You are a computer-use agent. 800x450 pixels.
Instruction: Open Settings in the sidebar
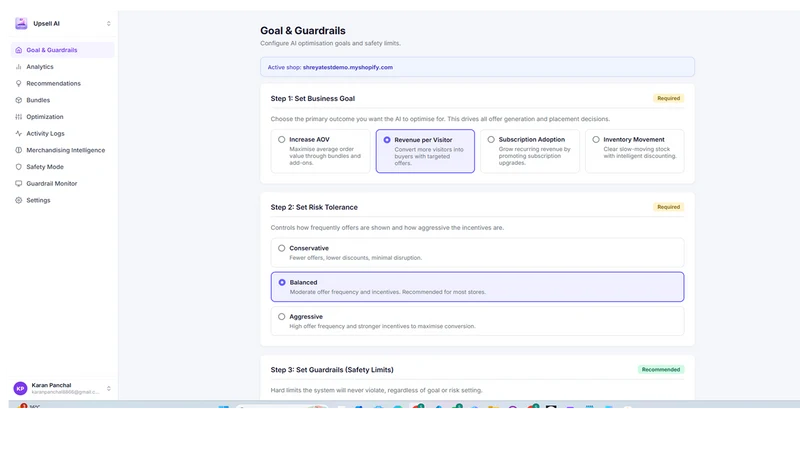[x=61, y=200]
